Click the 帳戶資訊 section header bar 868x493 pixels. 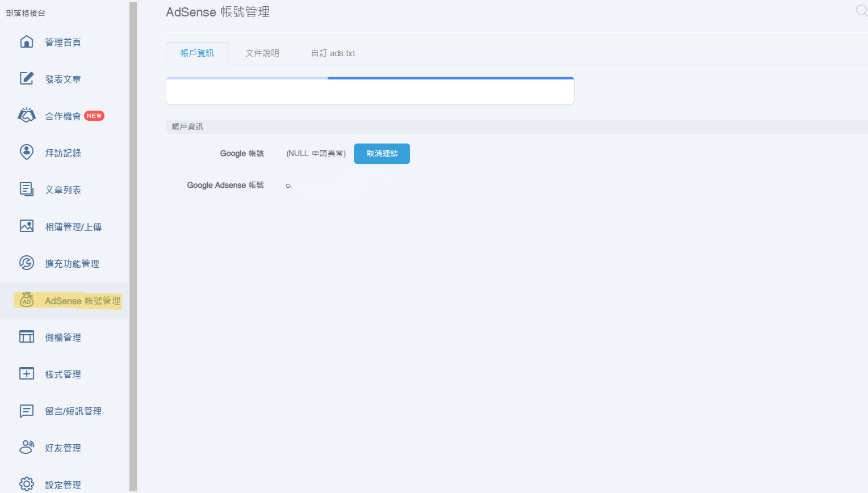click(x=517, y=127)
